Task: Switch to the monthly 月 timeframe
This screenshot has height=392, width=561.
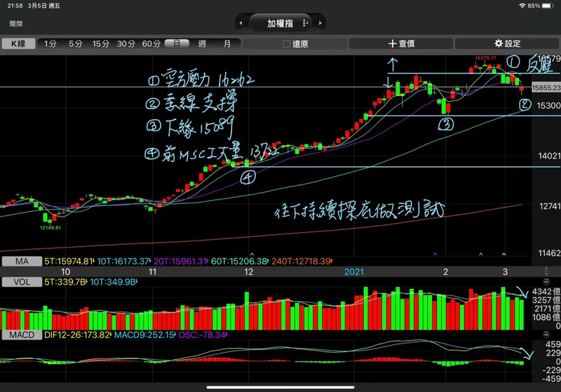Action: click(x=227, y=43)
